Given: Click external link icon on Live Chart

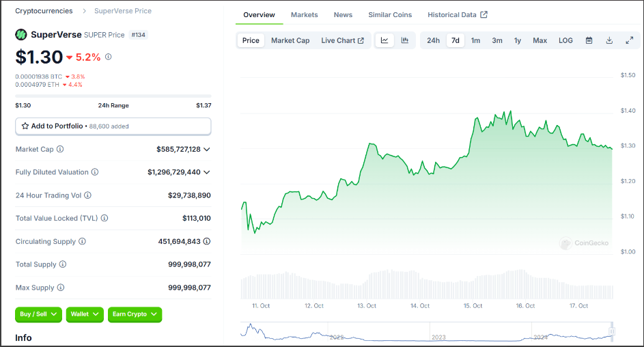Looking at the screenshot, I should click(x=361, y=41).
